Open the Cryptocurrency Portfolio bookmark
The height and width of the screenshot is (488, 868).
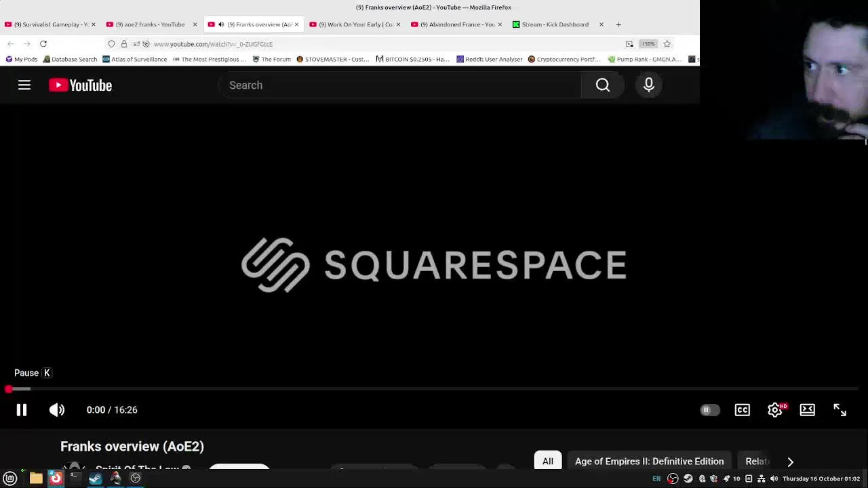pyautogui.click(x=564, y=59)
